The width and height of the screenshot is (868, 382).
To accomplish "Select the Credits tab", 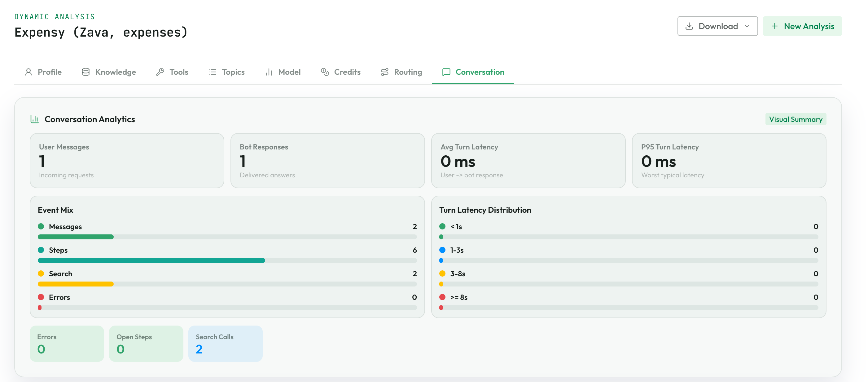I will click(341, 72).
